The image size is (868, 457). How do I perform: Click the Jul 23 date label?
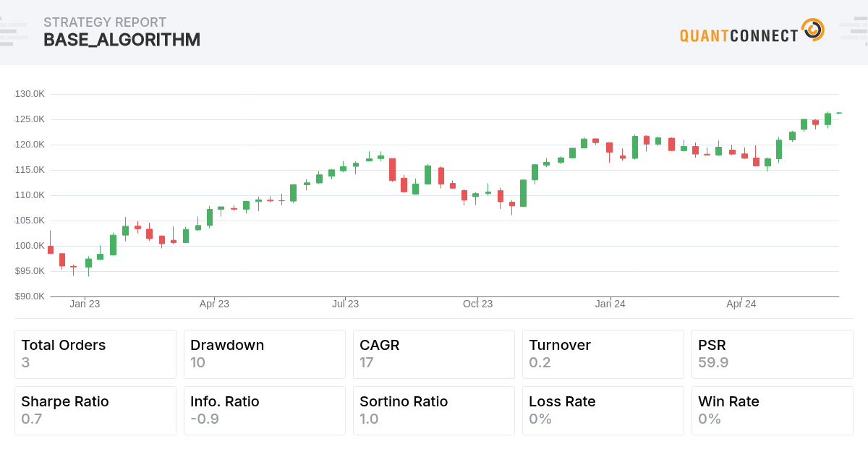tap(345, 304)
